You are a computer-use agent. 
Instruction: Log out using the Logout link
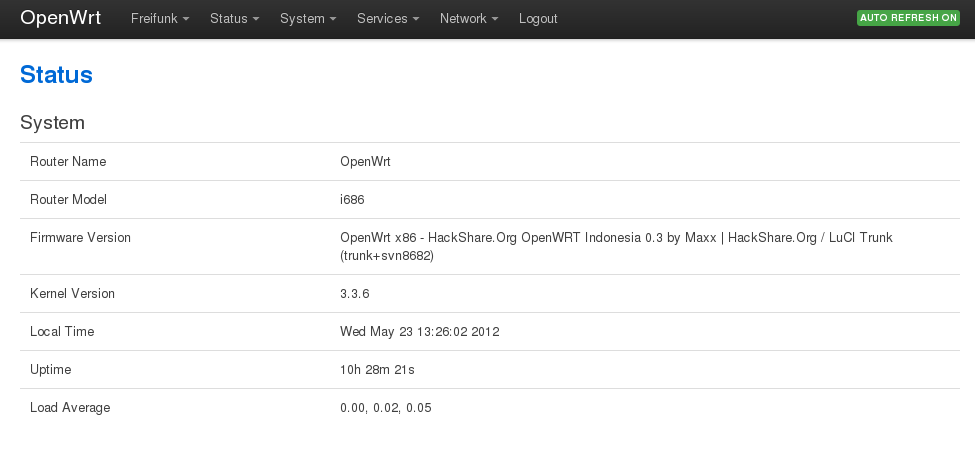coord(538,19)
